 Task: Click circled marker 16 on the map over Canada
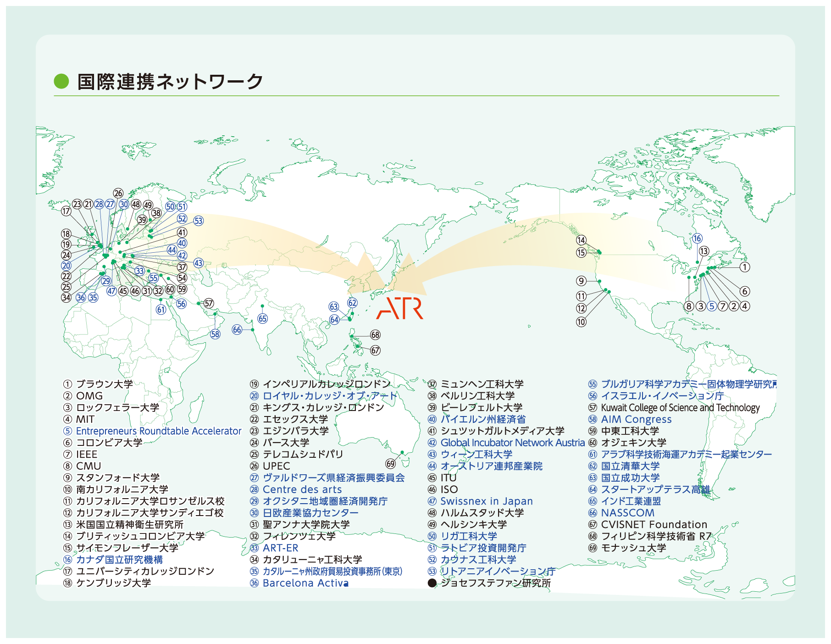click(697, 238)
